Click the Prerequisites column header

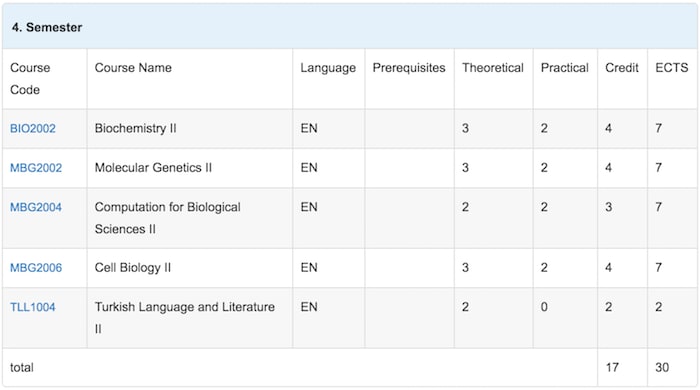pyautogui.click(x=409, y=68)
